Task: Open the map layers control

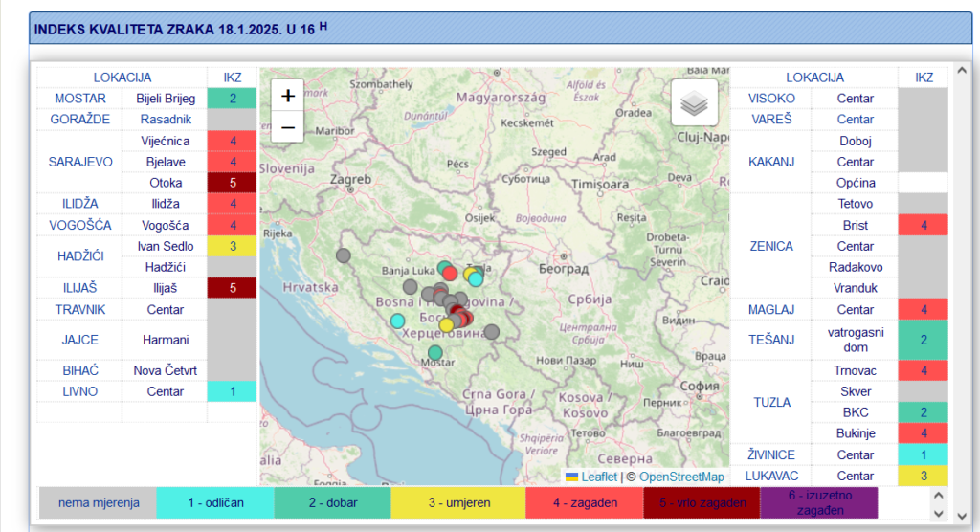Action: (x=694, y=102)
